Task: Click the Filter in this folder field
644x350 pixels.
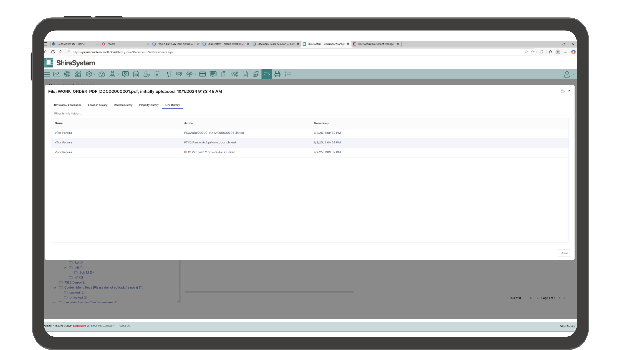Action: tap(74, 114)
